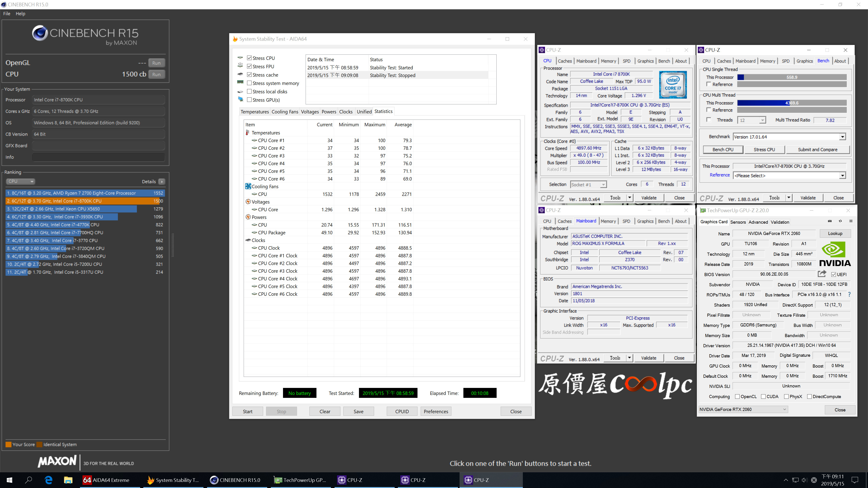Uncheck Stress cache checkbox
Viewport: 868px width, 488px height.
coord(249,74)
